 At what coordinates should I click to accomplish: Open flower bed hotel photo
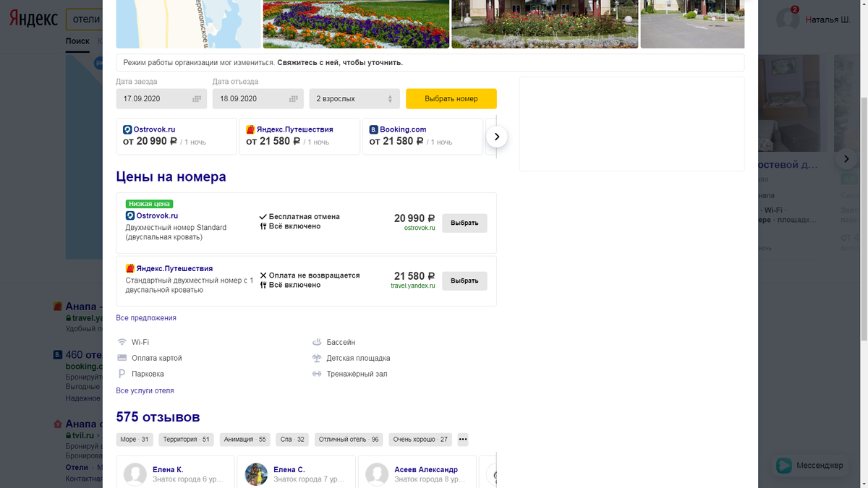[356, 24]
